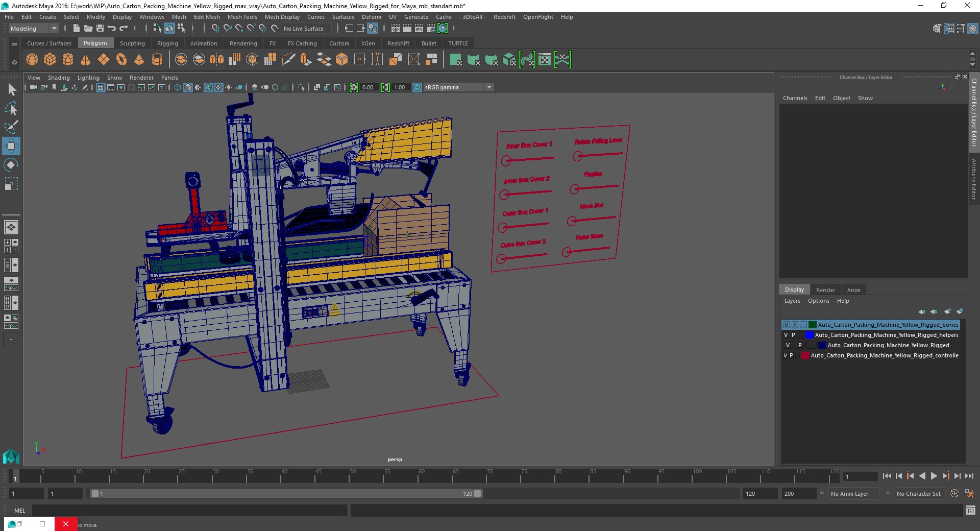This screenshot has height=531, width=980.
Task: Activate the Lasso select tool
Action: 11,108
